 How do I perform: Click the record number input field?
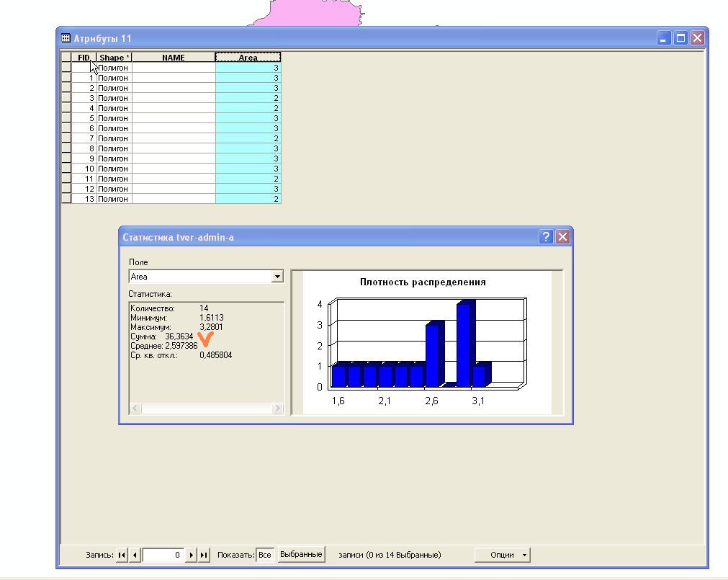[x=163, y=555]
